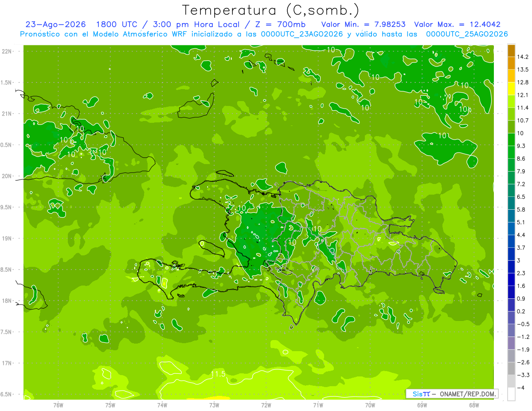Click the "8.6" legend value
Viewport: 532px width, 411px height.
coord(521,159)
